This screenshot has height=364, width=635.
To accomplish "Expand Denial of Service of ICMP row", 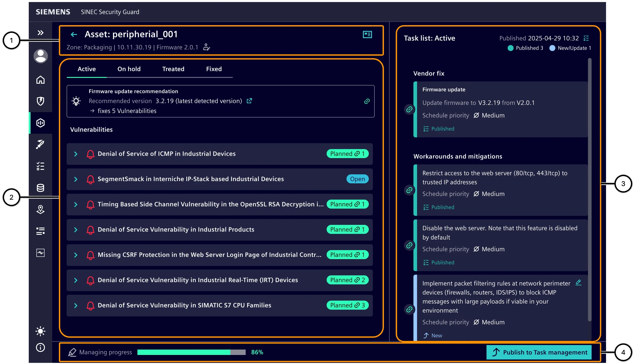I will tap(76, 154).
